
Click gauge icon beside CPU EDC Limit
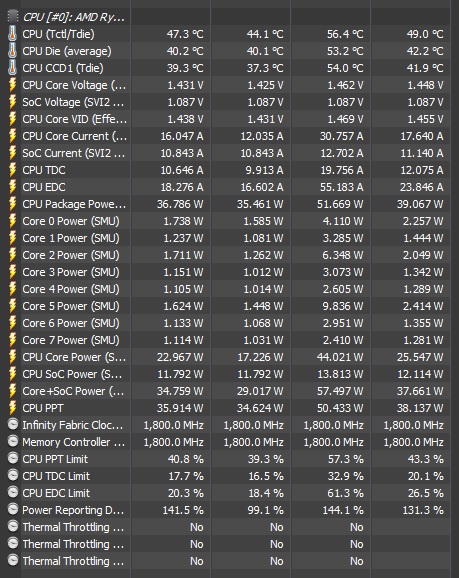[x=13, y=492]
